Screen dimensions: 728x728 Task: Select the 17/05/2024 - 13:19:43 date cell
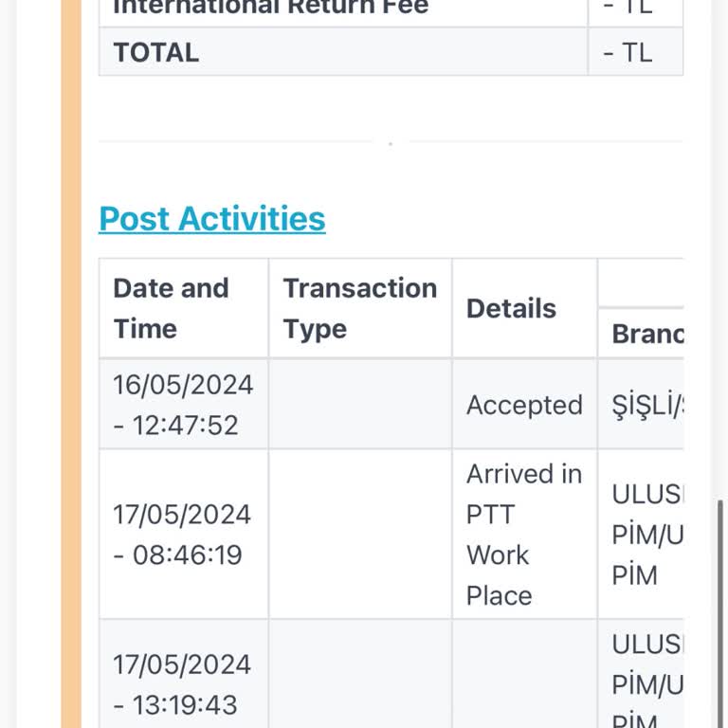point(183,684)
